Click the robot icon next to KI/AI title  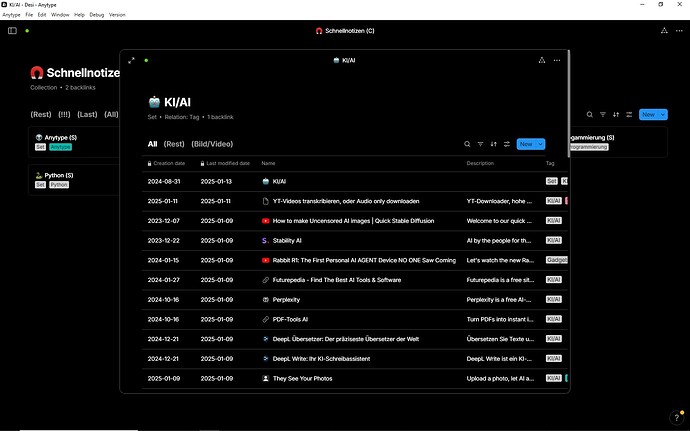[154, 102]
